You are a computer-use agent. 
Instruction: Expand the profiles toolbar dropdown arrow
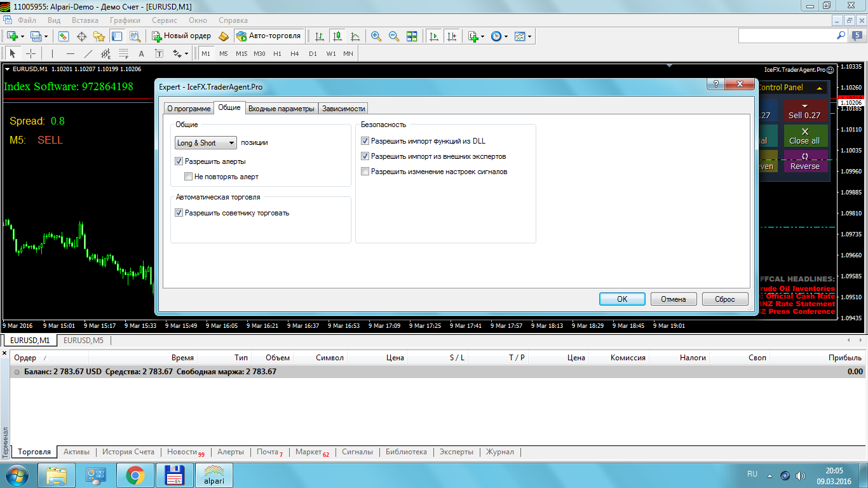(x=46, y=36)
